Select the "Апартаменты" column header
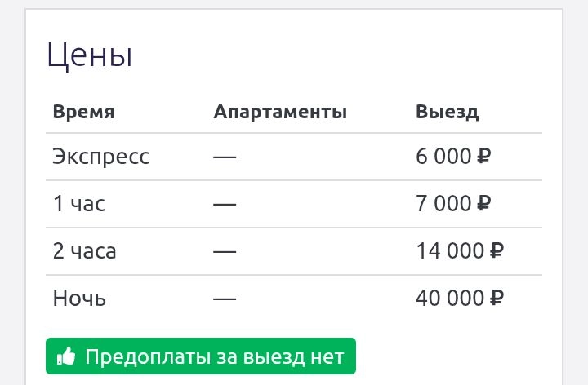This screenshot has width=588, height=385. click(280, 112)
